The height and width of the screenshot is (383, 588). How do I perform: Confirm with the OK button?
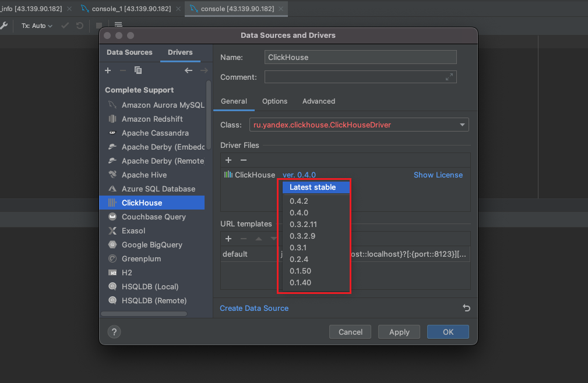click(x=448, y=332)
